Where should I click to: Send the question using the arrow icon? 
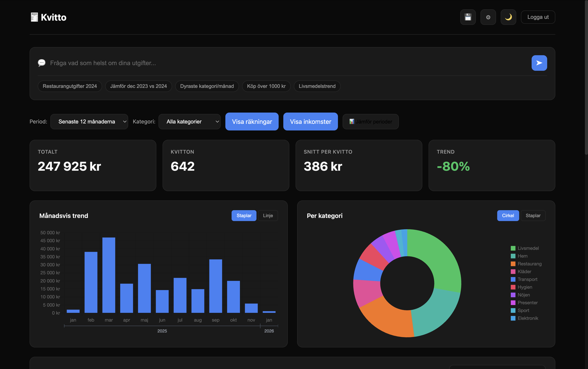pyautogui.click(x=539, y=63)
